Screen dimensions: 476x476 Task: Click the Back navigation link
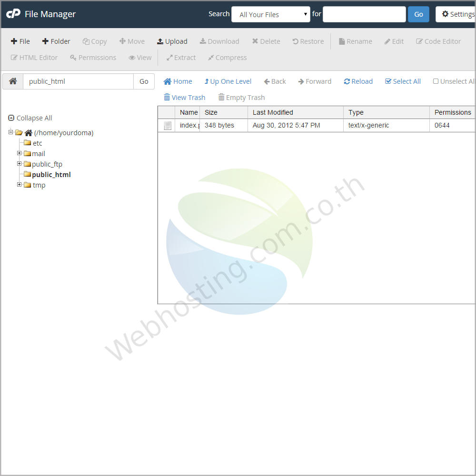(275, 81)
